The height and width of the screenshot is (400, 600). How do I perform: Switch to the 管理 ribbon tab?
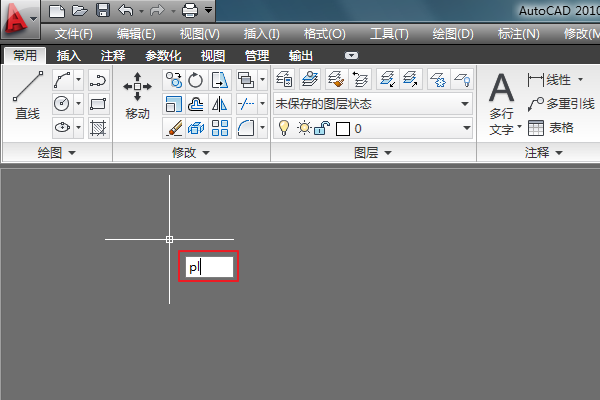click(257, 56)
